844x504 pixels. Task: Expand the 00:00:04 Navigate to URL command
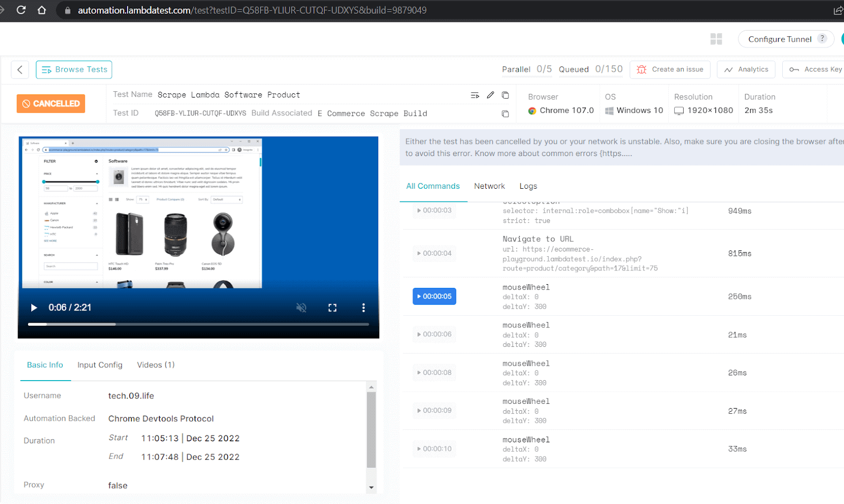point(434,253)
